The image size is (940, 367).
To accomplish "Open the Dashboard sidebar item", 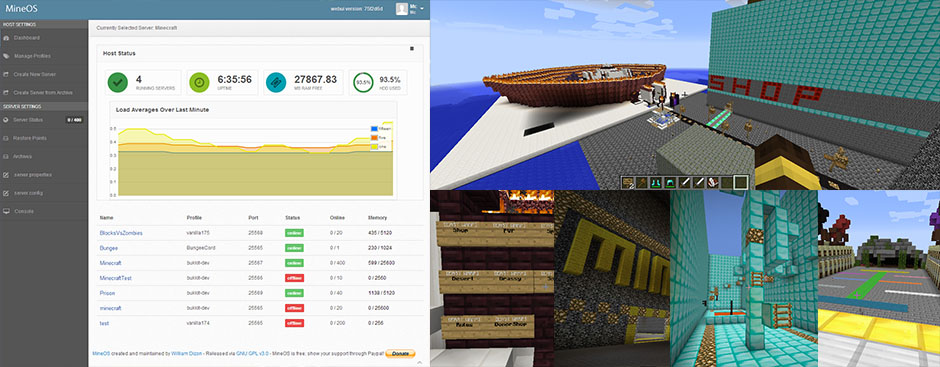I will [27, 38].
